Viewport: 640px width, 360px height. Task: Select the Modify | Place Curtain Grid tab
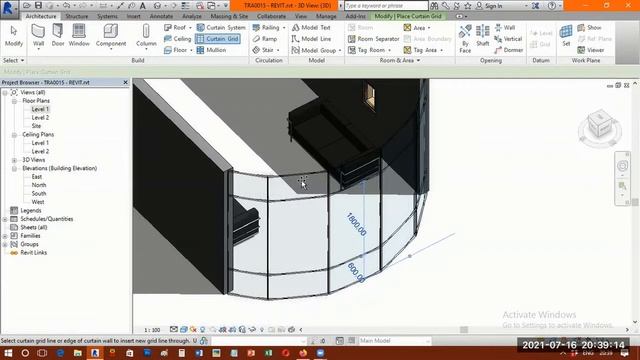(x=408, y=16)
